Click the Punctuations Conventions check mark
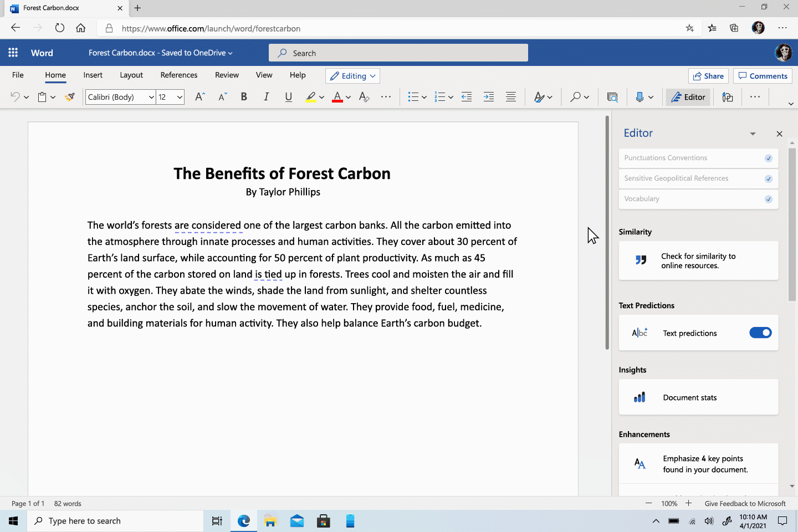This screenshot has width=798, height=532. click(768, 158)
